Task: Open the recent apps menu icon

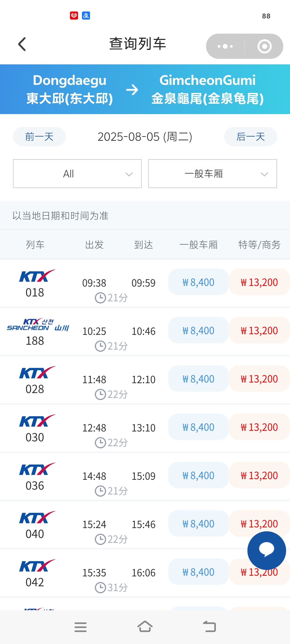Action: click(x=80, y=627)
